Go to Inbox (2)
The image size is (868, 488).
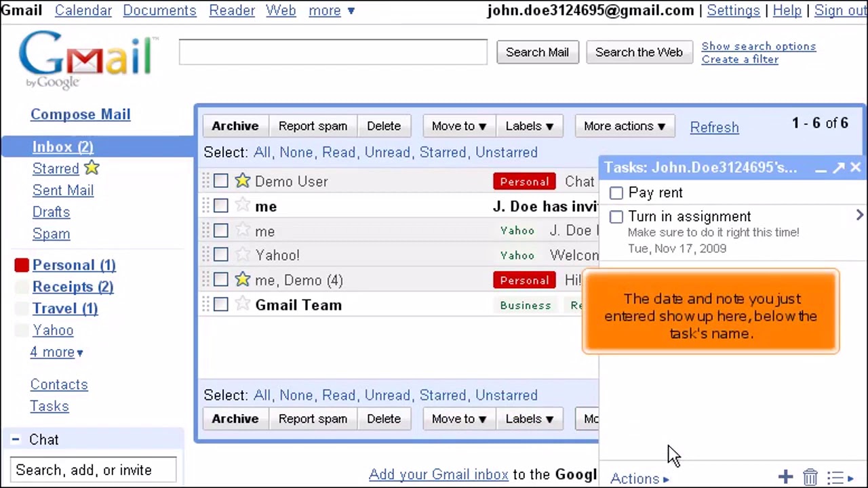point(63,146)
